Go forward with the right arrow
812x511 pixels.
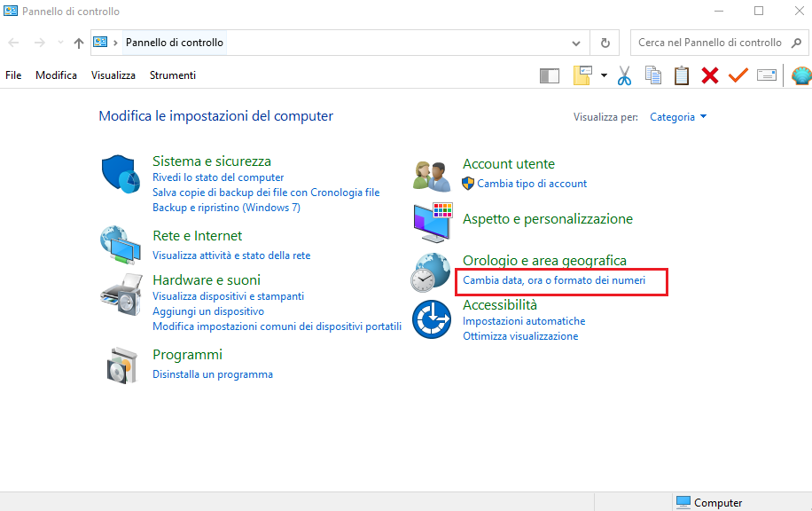39,43
